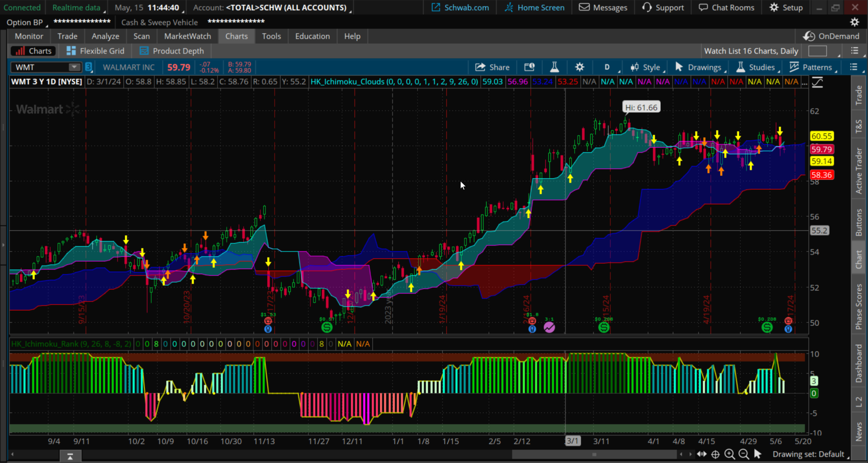The image size is (868, 463).
Task: Open the Trade sidebar panel
Action: (858, 96)
